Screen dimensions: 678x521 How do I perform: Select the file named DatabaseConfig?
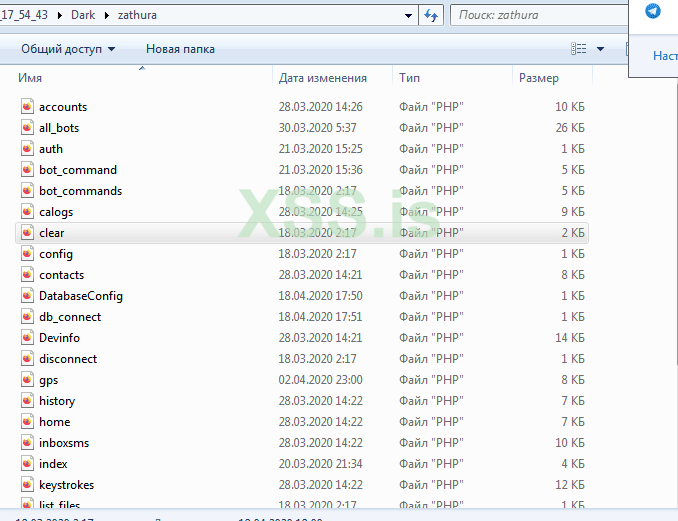coord(81,296)
